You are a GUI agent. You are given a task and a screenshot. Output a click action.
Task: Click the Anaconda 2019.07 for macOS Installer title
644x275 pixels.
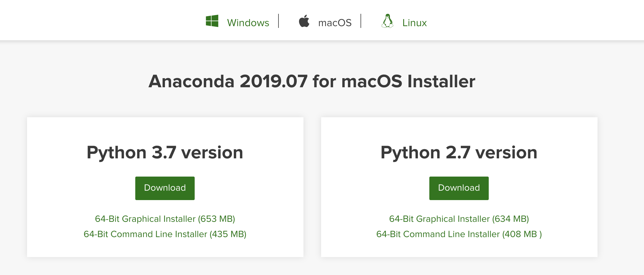312,81
